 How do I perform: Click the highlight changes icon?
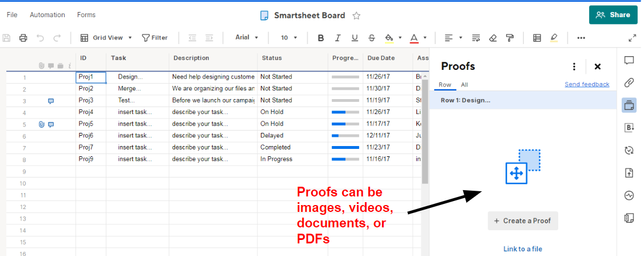click(x=554, y=38)
